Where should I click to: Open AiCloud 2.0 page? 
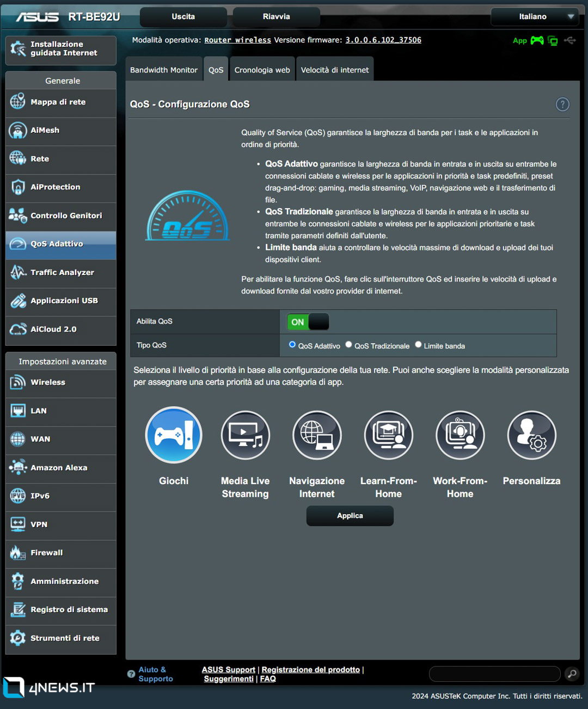(60, 329)
